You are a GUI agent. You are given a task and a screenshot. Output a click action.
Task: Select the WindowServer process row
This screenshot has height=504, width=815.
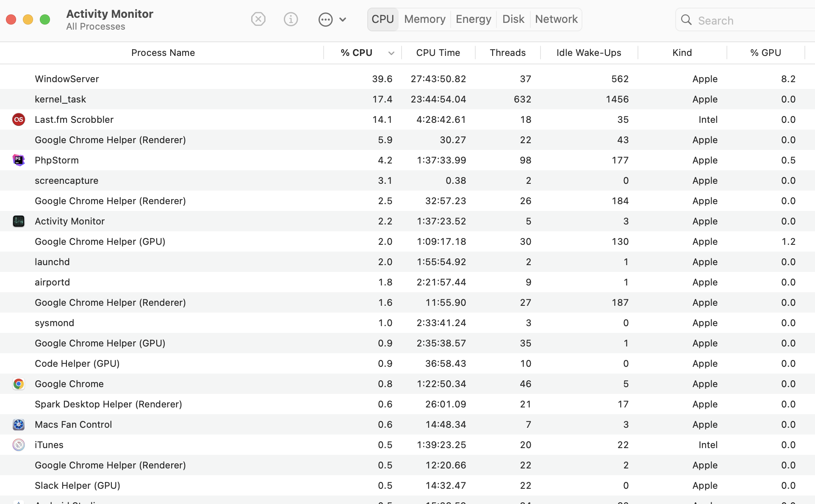(407, 79)
